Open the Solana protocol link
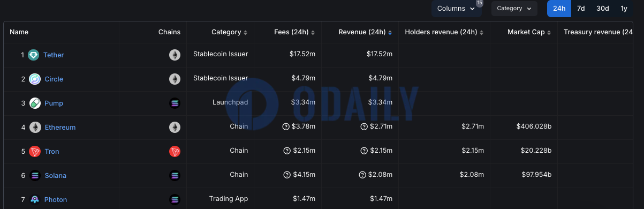The height and width of the screenshot is (209, 644). (x=56, y=175)
